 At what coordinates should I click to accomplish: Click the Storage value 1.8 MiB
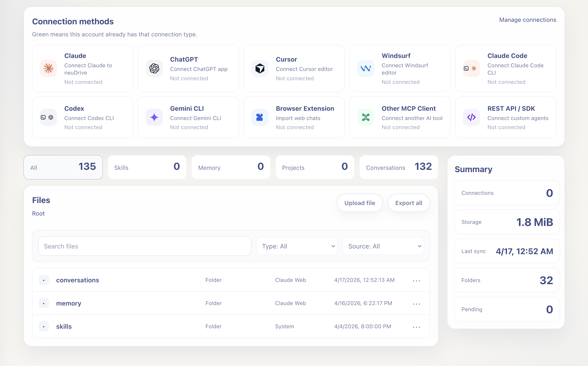535,222
